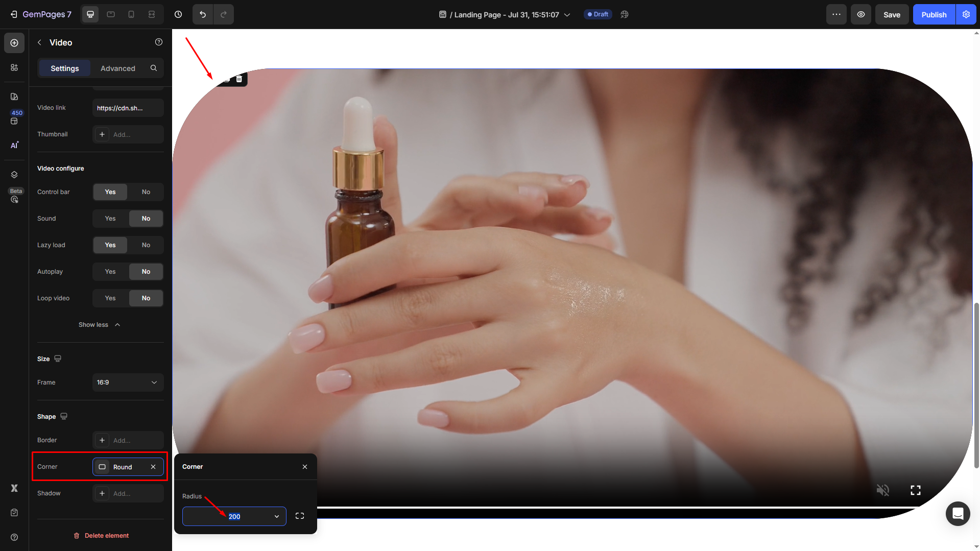The image size is (980, 551).
Task: Delete video using trash icon on canvas
Action: tap(239, 79)
